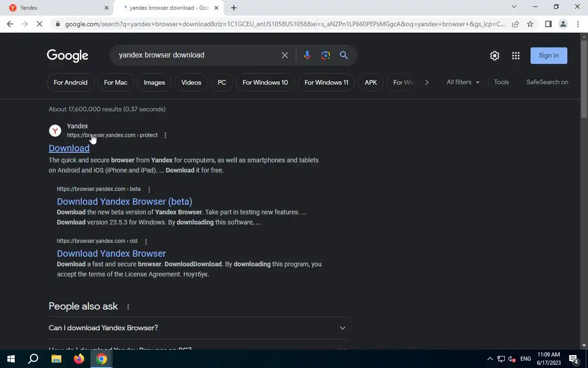Image resolution: width=588 pixels, height=368 pixels.
Task: Open taskbar search
Action: click(x=33, y=359)
